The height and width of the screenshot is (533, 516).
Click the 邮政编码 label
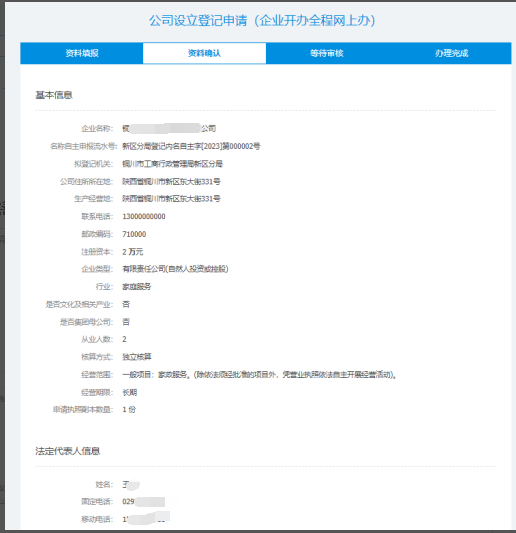tap(97, 234)
